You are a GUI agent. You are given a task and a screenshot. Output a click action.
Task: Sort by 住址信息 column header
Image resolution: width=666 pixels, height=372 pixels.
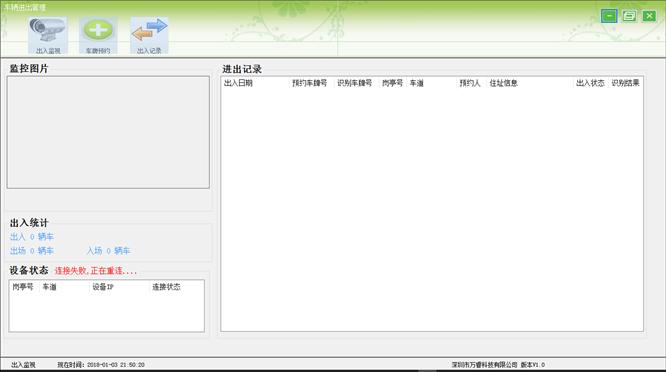[503, 83]
